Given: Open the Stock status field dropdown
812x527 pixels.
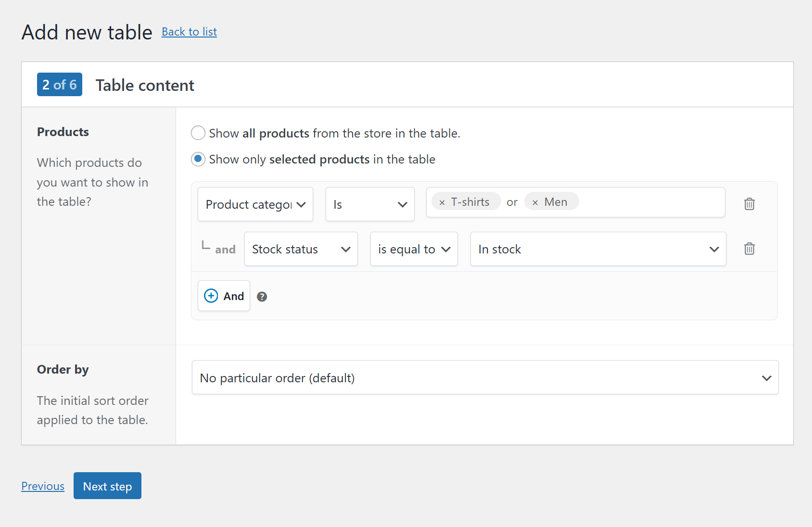Looking at the screenshot, I should click(301, 249).
